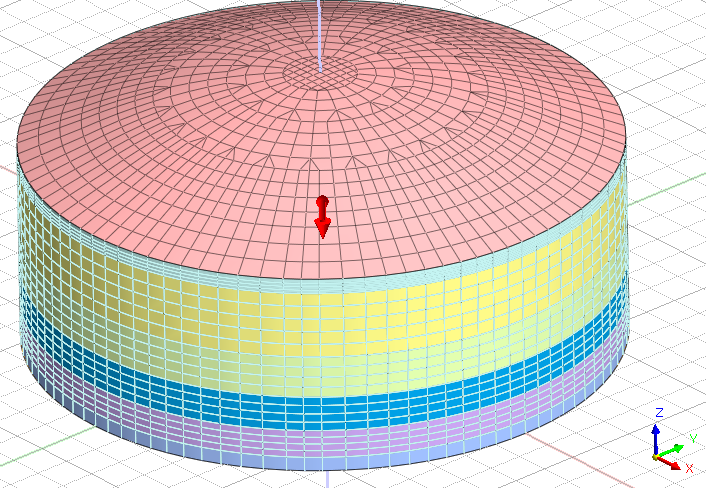Select the pink top surface of the tank
The height and width of the screenshot is (488, 706).
321,140
